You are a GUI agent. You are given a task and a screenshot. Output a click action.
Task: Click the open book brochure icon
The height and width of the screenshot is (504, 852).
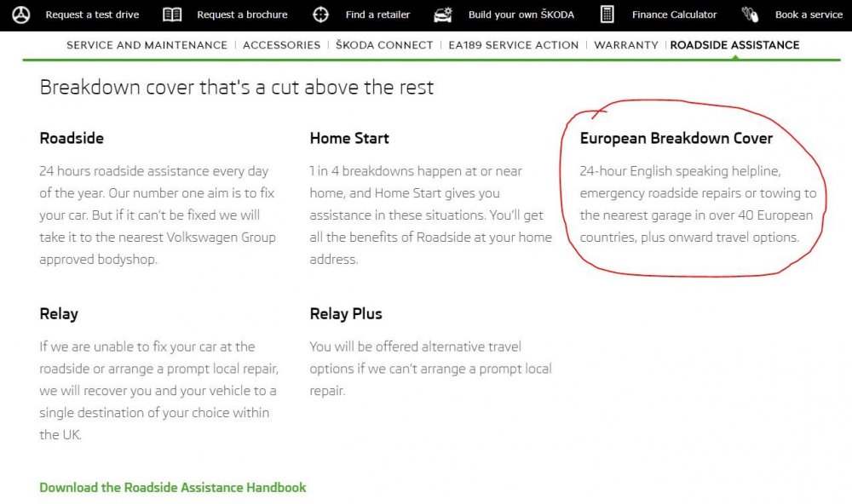click(172, 14)
